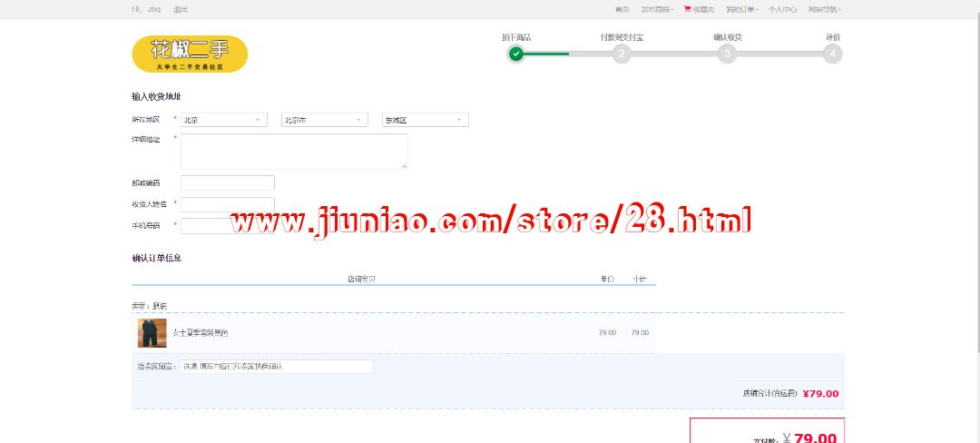Screen dimensions: 980x443
Task: Click the 退出 logout link
Action: [x=181, y=9]
